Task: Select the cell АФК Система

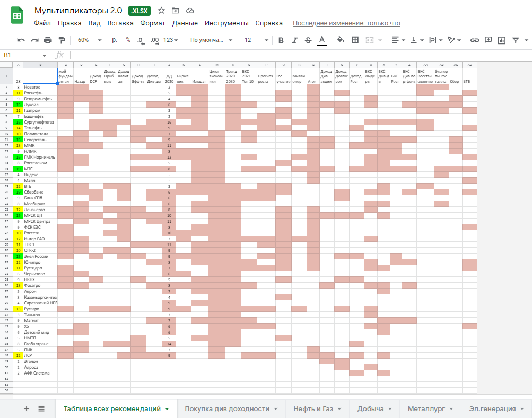Action: (40, 373)
